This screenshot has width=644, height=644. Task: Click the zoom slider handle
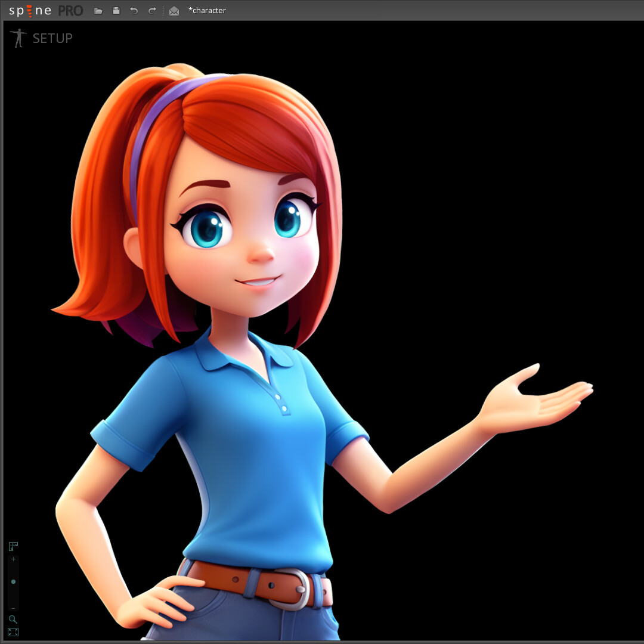pos(13,581)
